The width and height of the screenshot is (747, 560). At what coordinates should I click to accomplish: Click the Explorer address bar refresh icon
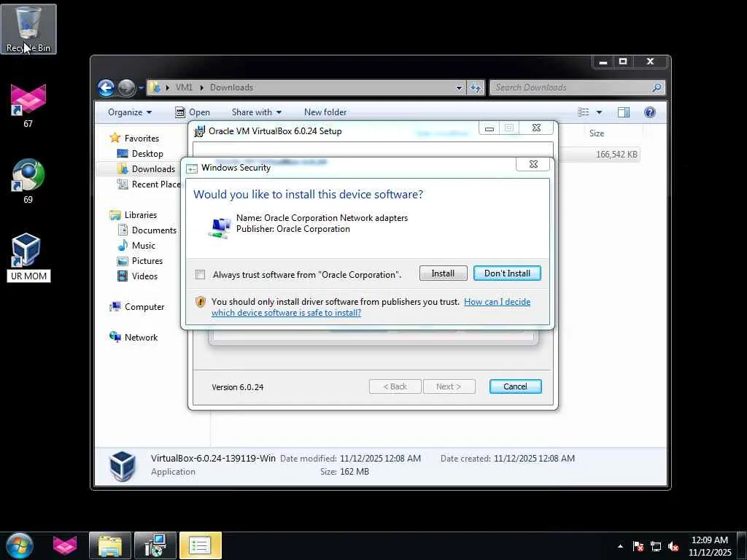click(x=476, y=87)
